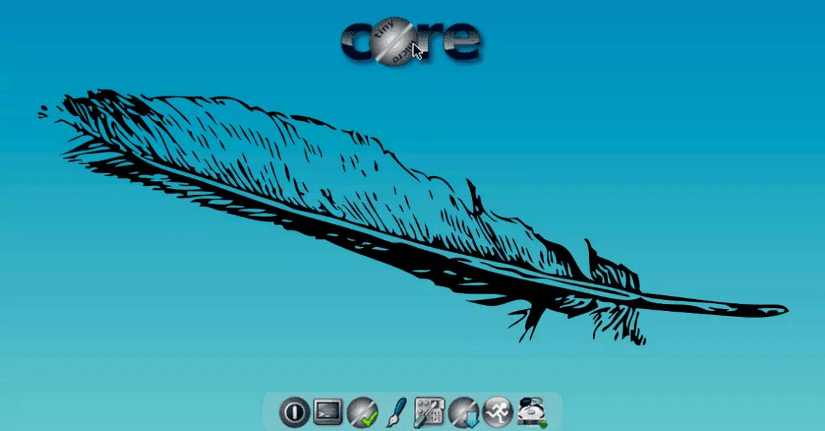
Task: Open the Exit power button in dock
Action: (294, 412)
